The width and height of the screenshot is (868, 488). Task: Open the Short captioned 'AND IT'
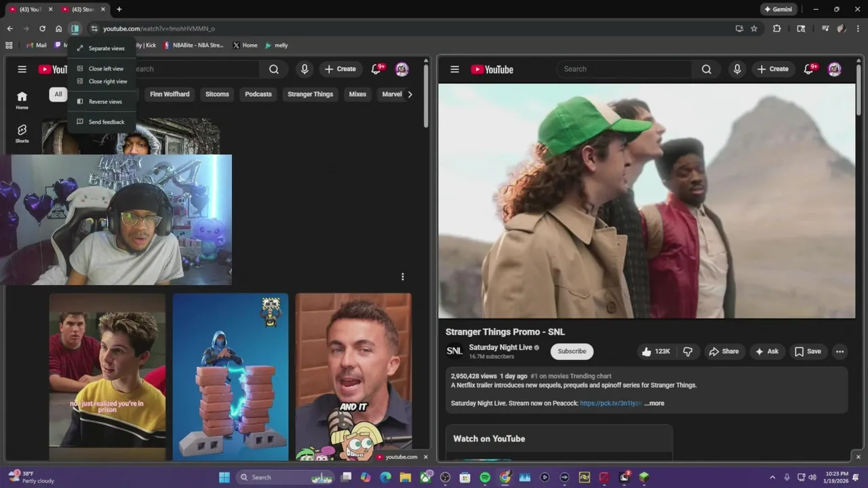pyautogui.click(x=353, y=377)
